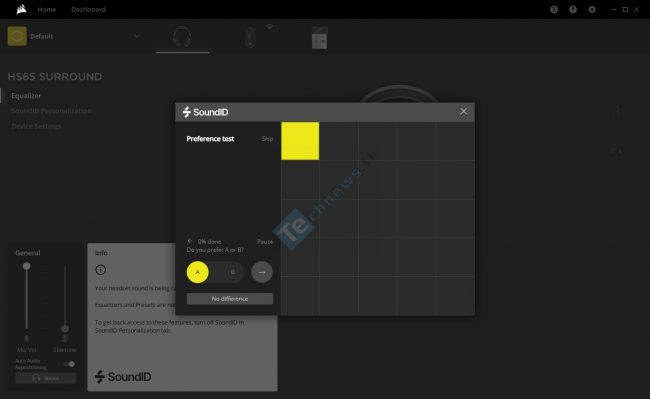Select the mouse device icon

coord(250,37)
